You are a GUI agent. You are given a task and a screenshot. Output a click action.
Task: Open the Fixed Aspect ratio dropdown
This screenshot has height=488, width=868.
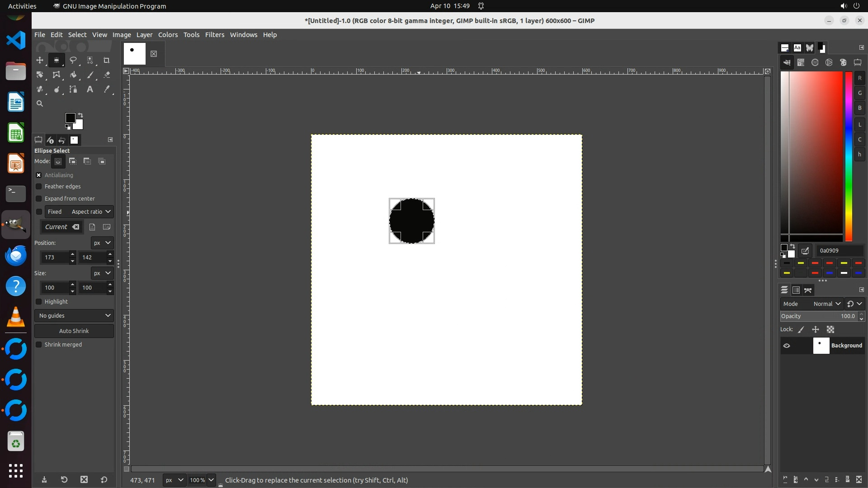(x=79, y=212)
